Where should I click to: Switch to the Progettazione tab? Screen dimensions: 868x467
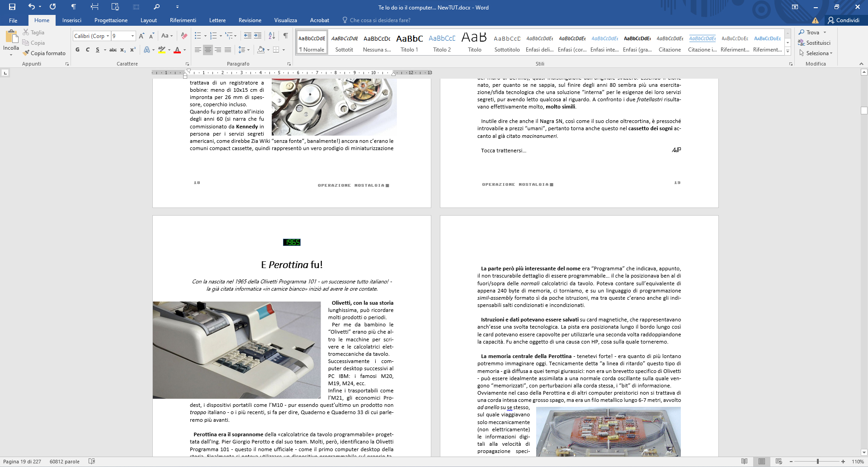[x=111, y=20]
